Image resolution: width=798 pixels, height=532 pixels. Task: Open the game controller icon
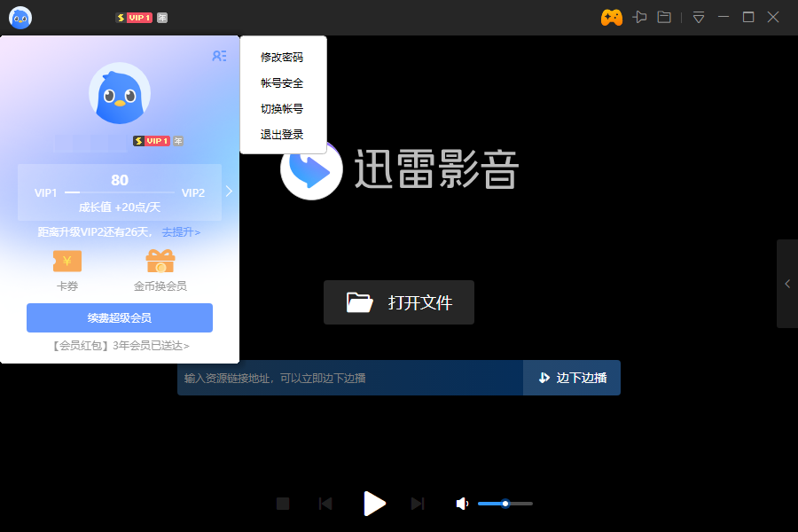(611, 18)
